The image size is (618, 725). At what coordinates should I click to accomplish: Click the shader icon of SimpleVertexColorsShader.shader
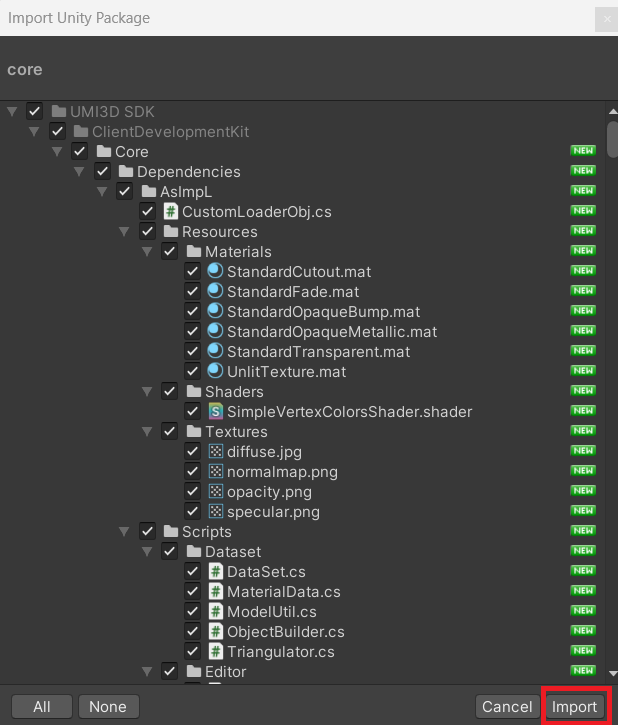[x=215, y=412]
